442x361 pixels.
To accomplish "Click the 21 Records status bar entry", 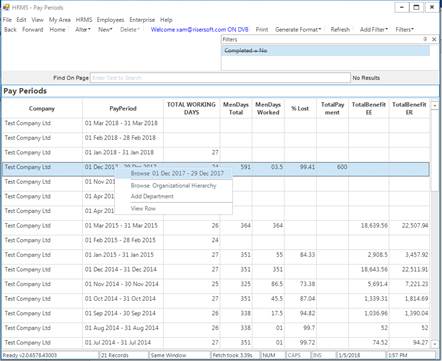I will coord(124,355).
